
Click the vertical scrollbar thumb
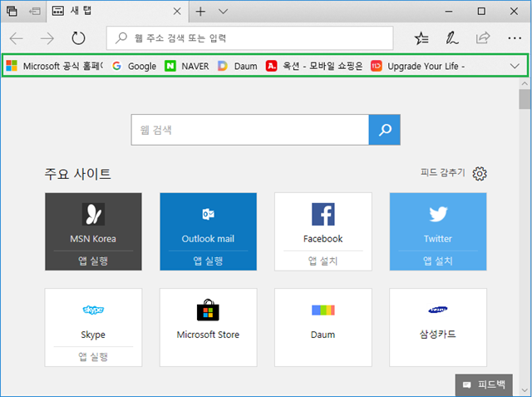point(525,99)
